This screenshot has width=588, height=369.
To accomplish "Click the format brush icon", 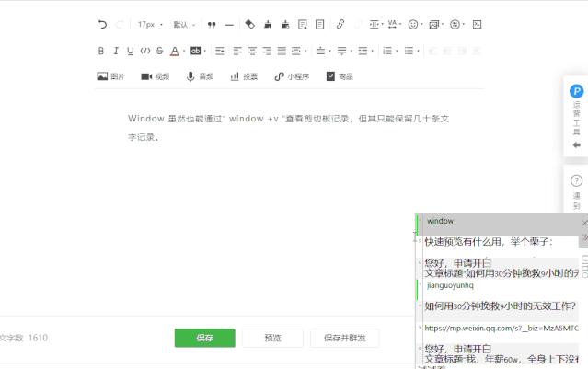I will click(268, 25).
